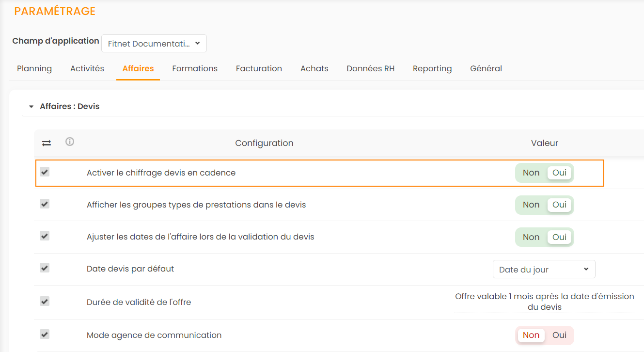
Task: Open the Champ d'application dropdown
Action: (x=154, y=44)
